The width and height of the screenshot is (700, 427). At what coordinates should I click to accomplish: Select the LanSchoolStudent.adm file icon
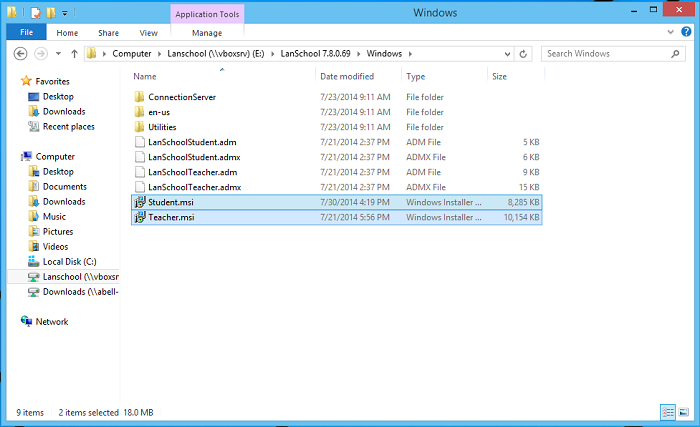click(140, 142)
